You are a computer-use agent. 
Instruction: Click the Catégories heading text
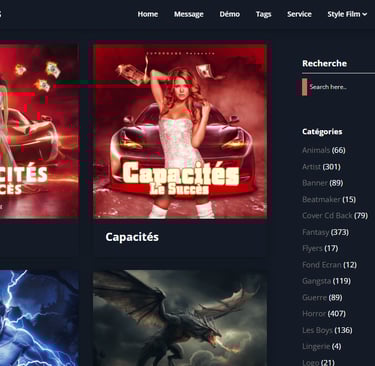click(322, 132)
